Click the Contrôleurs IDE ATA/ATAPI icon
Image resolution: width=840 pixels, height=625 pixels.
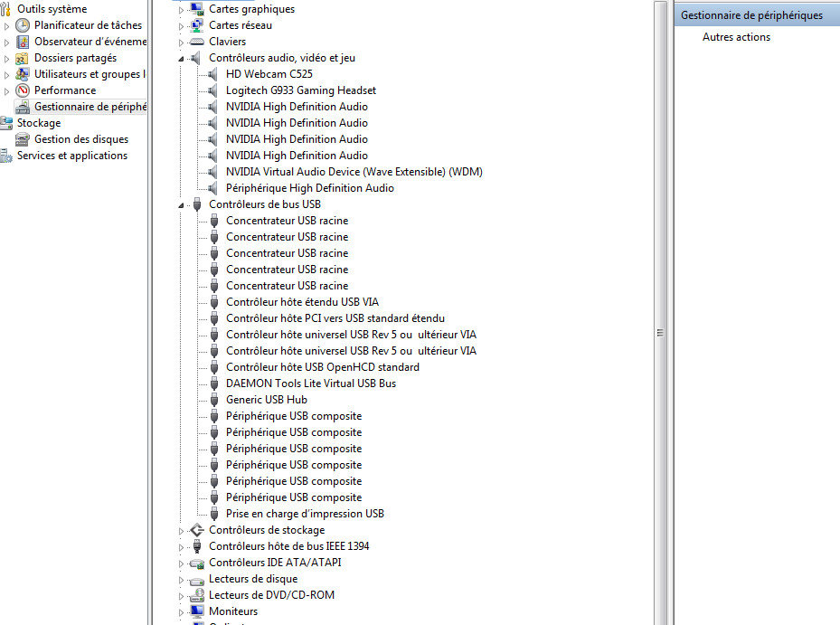coord(197,563)
